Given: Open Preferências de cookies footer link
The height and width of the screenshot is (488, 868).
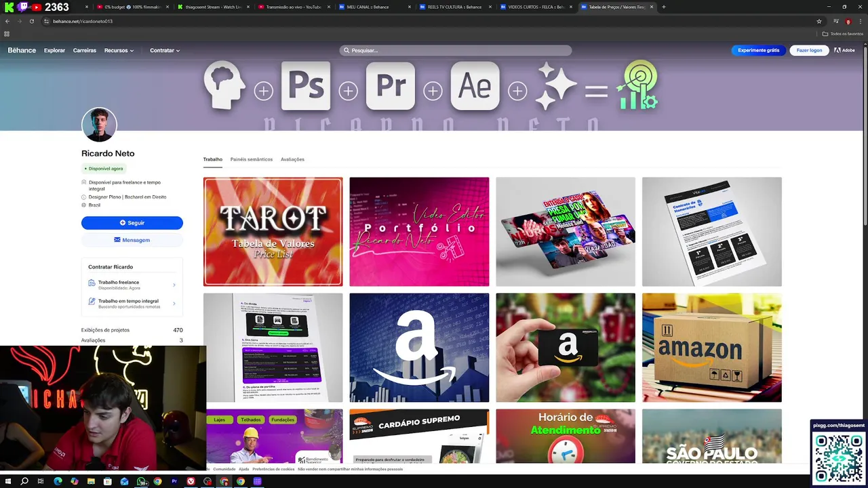Looking at the screenshot, I should pyautogui.click(x=273, y=469).
